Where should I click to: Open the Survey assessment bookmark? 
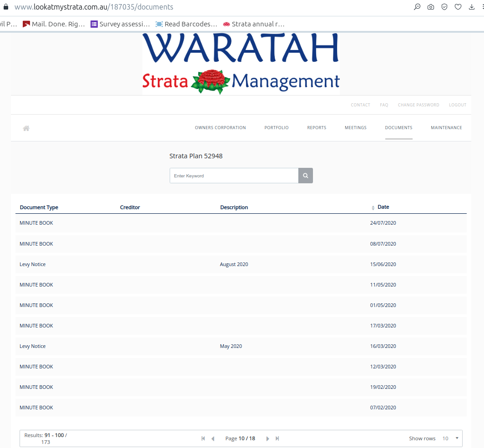click(120, 24)
